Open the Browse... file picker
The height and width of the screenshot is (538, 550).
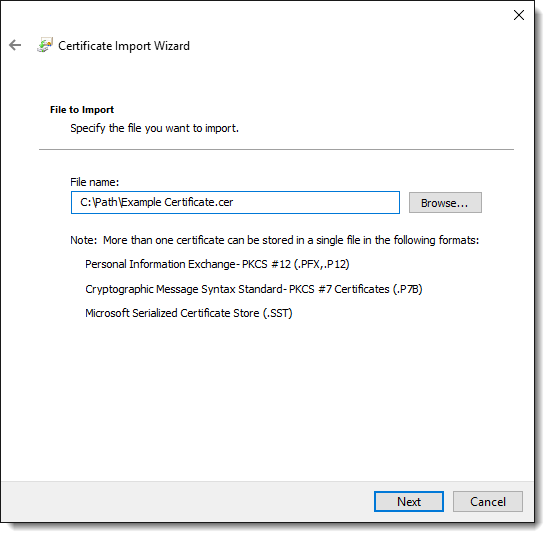(x=445, y=202)
